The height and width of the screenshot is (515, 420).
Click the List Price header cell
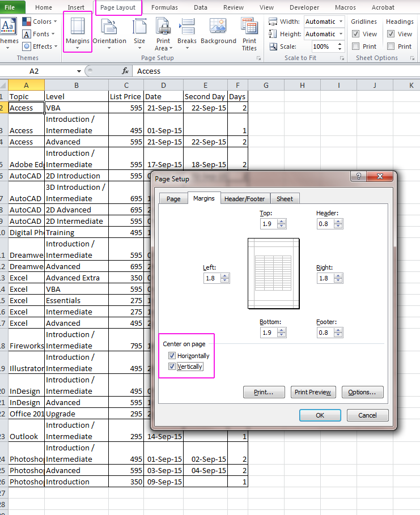click(x=126, y=96)
